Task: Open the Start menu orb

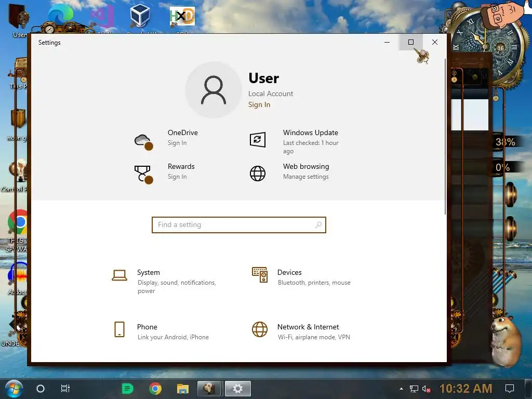Action: point(14,389)
